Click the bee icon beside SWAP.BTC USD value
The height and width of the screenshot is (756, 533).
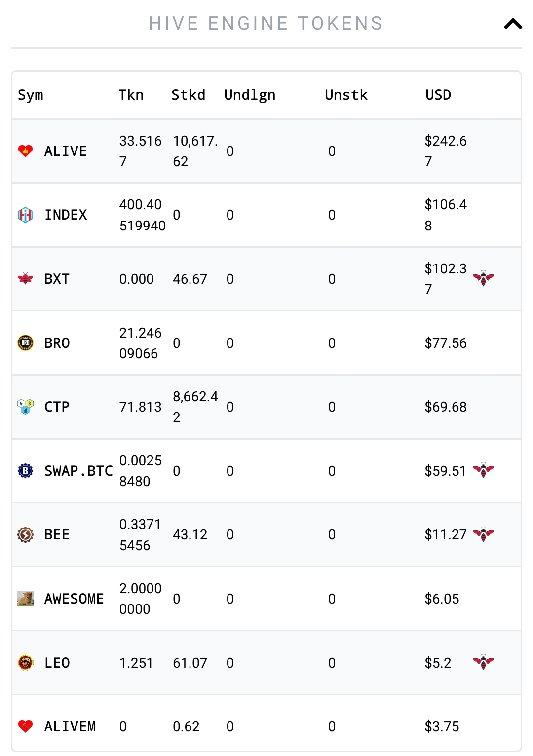point(483,470)
